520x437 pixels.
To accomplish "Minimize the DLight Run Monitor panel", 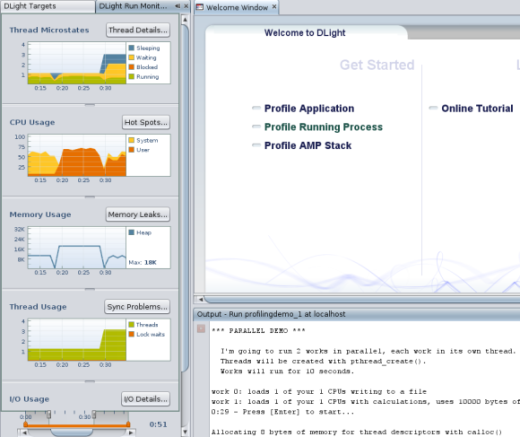I will [x=178, y=6].
